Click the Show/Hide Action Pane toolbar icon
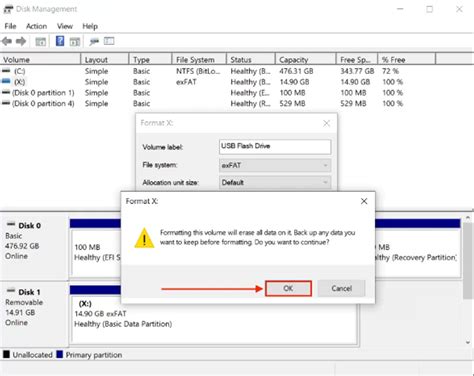474x376 pixels. click(75, 42)
